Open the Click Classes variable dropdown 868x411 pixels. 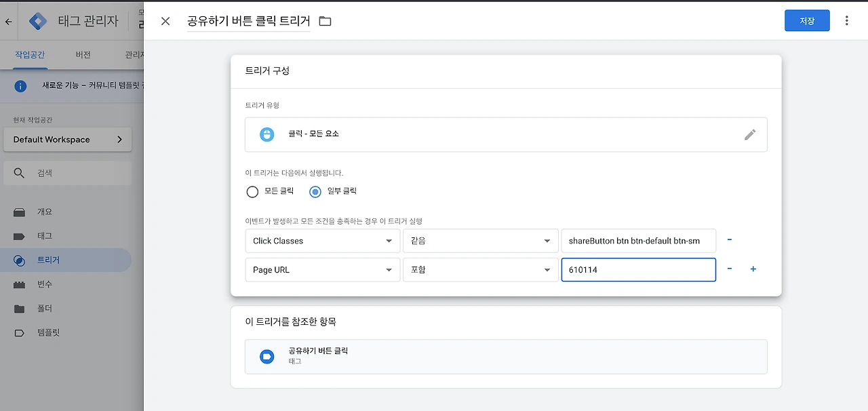322,241
